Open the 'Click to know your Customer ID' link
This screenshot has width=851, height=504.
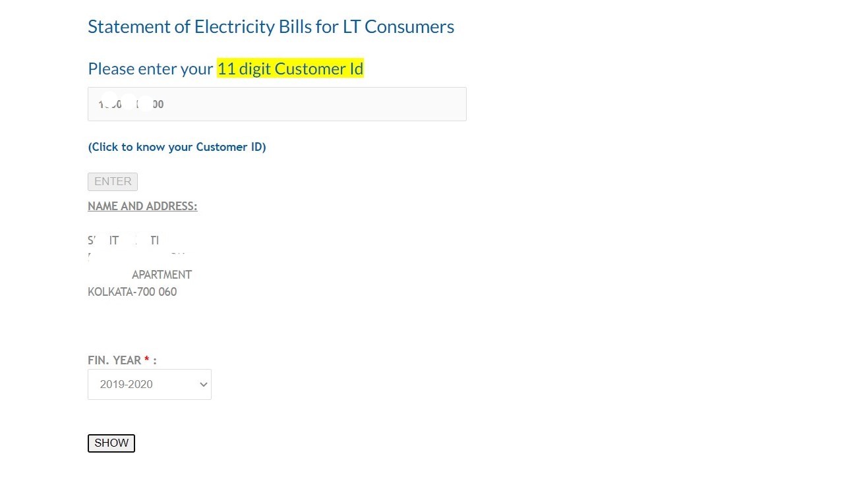177,147
